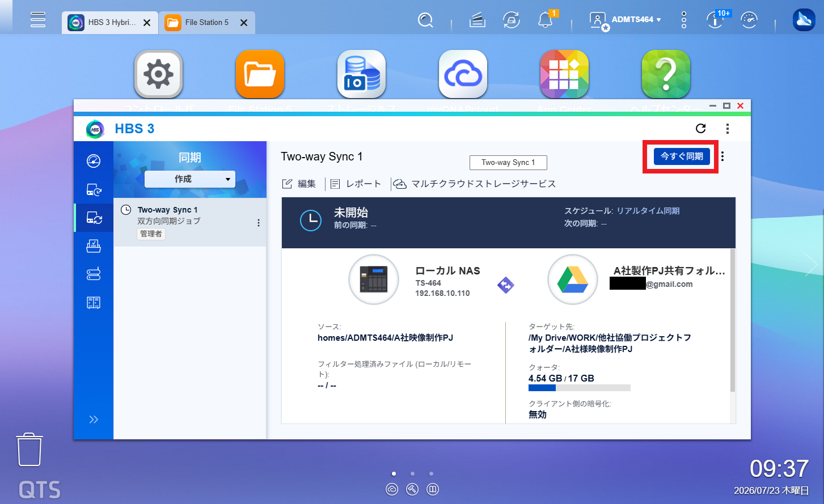Open background tasks icon in top bar
The image size is (824, 504).
coord(478,20)
